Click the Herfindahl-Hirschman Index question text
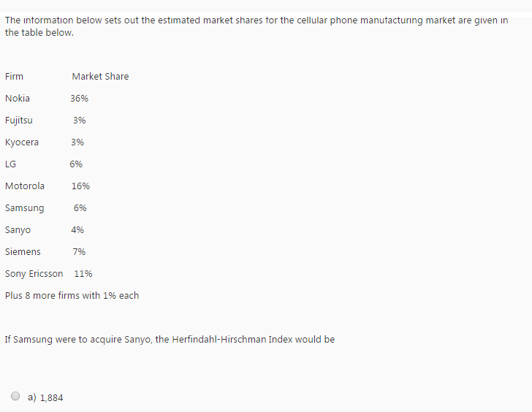The height and width of the screenshot is (412, 532). (x=170, y=340)
